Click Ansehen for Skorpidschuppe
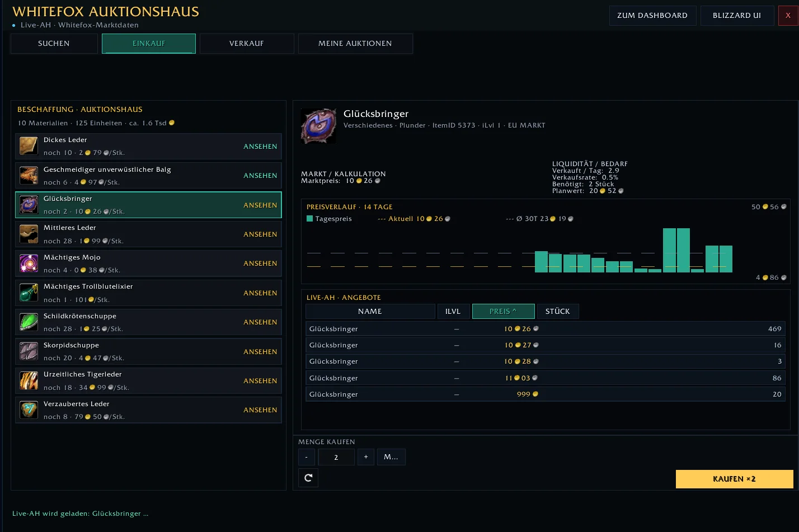 pos(260,352)
